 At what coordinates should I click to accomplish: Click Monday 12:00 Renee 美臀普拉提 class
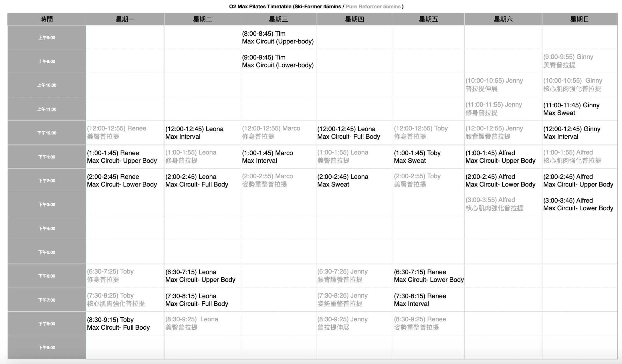point(117,132)
